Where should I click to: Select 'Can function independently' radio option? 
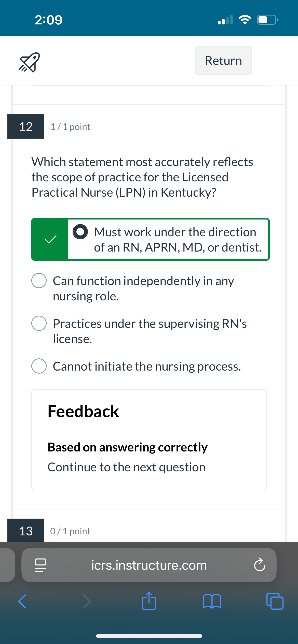click(x=39, y=281)
